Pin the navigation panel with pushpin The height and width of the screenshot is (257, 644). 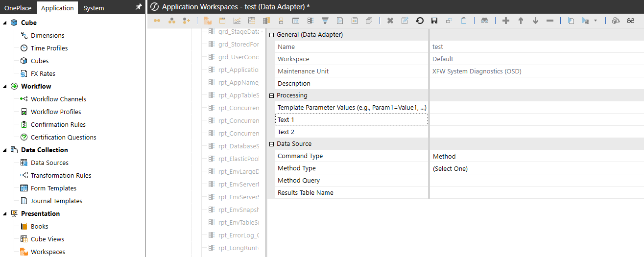pyautogui.click(x=139, y=7)
